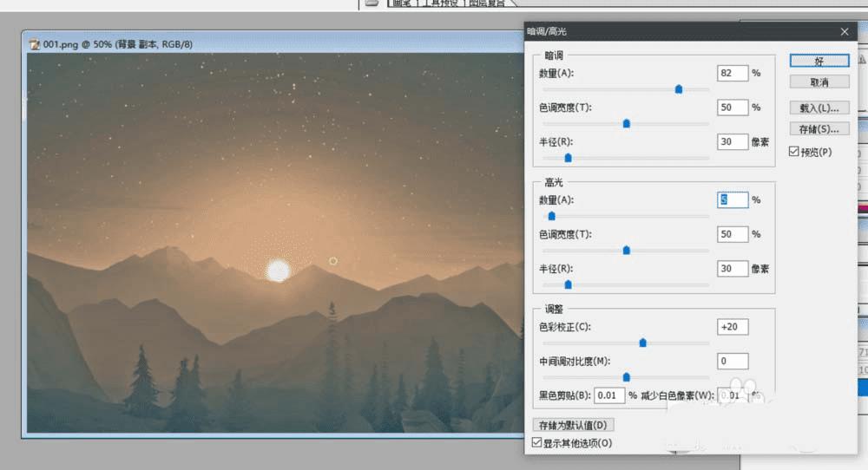Open the 载入(L)... load settings button
This screenshot has width=868, height=470.
819,108
